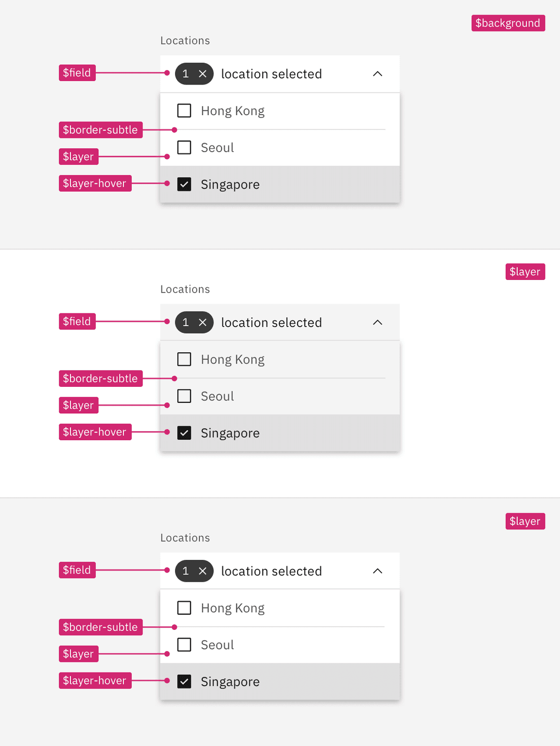This screenshot has height=746, width=560.
Task: Click the '1' count tag in the top multiselect
Action: click(185, 74)
